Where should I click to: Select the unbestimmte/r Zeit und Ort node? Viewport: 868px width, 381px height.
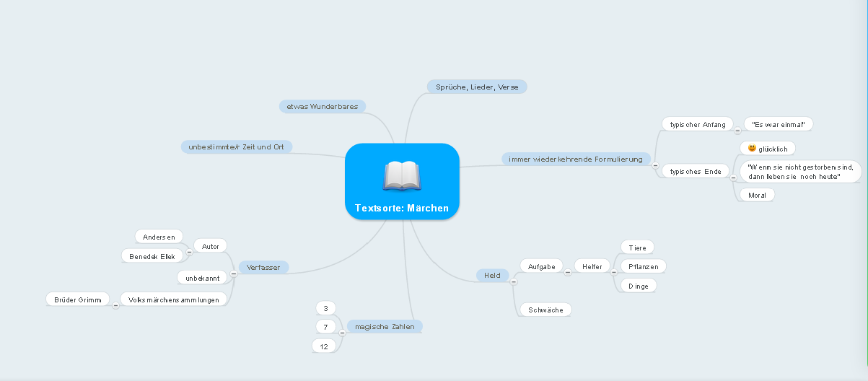click(x=236, y=146)
